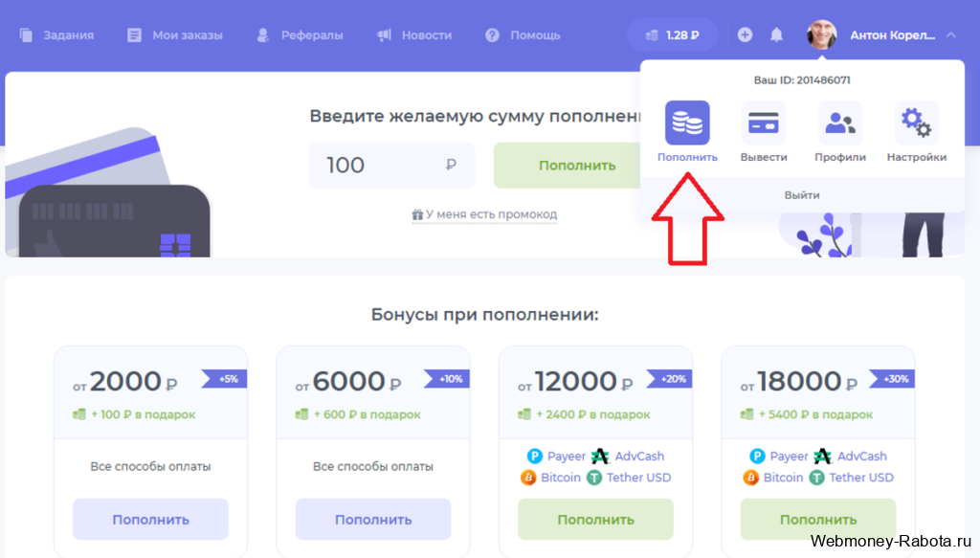Click Payeer icon in 18000 ₽ card
980x558 pixels.
pos(757,457)
